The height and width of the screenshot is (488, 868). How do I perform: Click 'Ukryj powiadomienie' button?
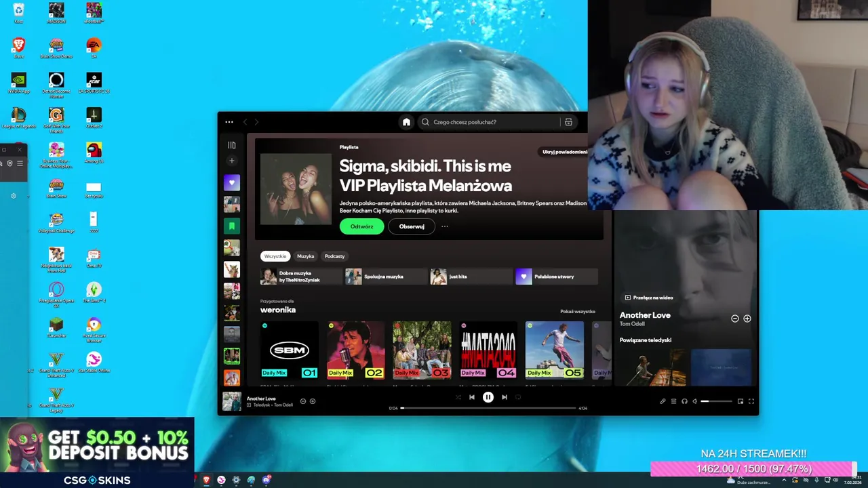pyautogui.click(x=564, y=152)
